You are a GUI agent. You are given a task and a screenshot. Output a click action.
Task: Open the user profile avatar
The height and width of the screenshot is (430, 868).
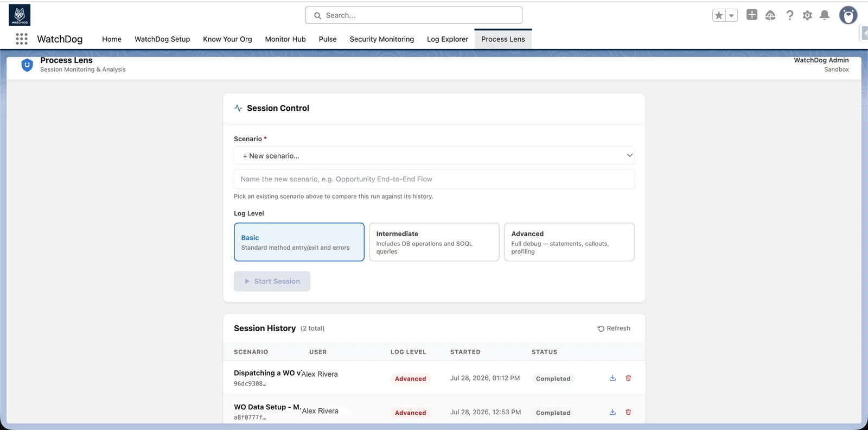click(x=848, y=15)
